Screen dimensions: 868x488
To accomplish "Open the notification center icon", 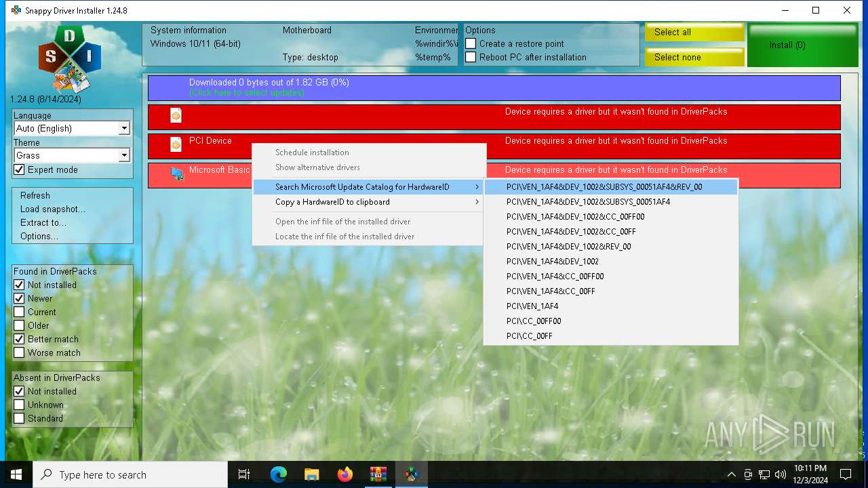I will coord(846,474).
